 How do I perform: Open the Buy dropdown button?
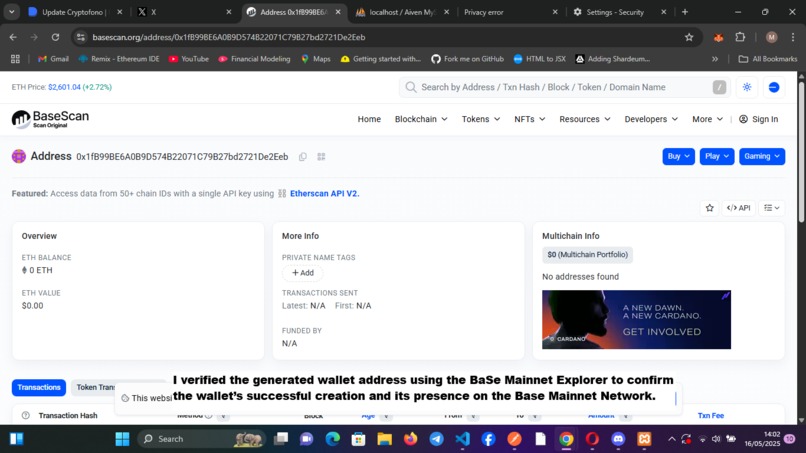(679, 156)
